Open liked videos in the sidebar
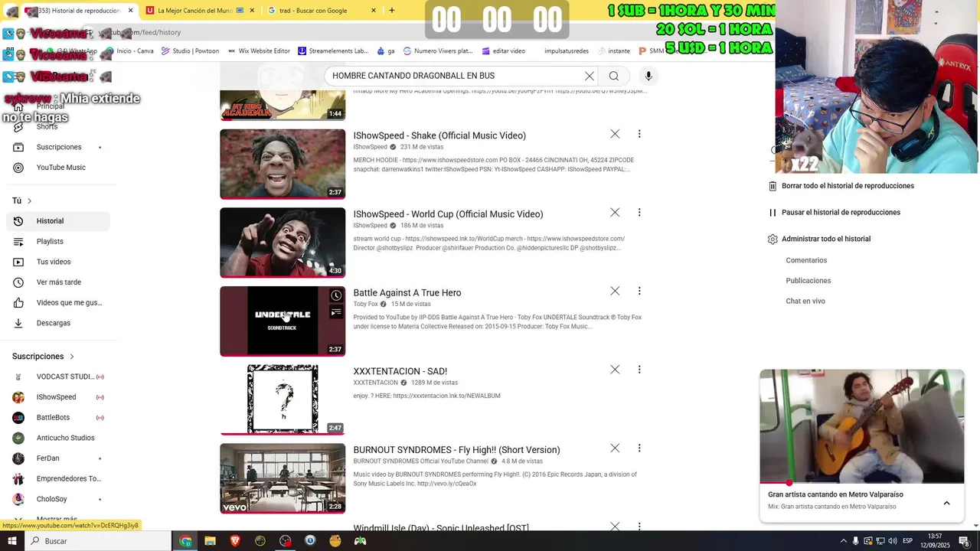 (58, 302)
